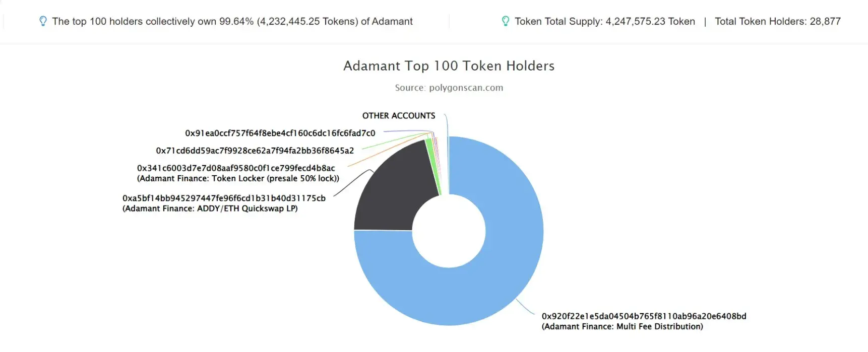The height and width of the screenshot is (352, 868).
Task: Click address 0x341c6003d7e7d08aaf9580c0f1ce799fecd4b8ac
Action: point(236,168)
